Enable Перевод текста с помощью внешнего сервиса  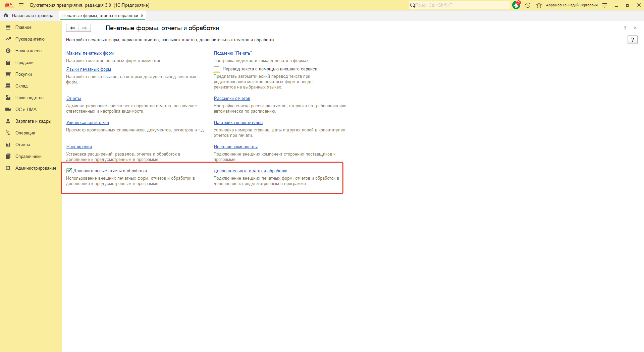pos(217,69)
